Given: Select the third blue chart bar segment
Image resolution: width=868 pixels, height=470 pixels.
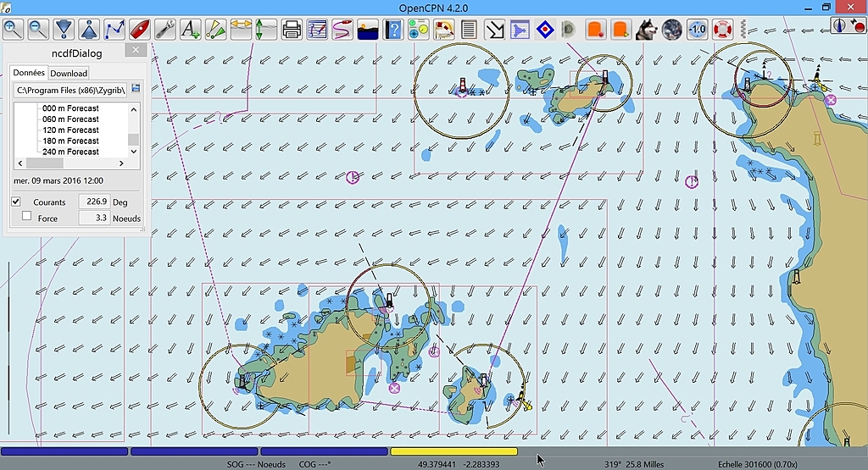Looking at the screenshot, I should (324, 451).
